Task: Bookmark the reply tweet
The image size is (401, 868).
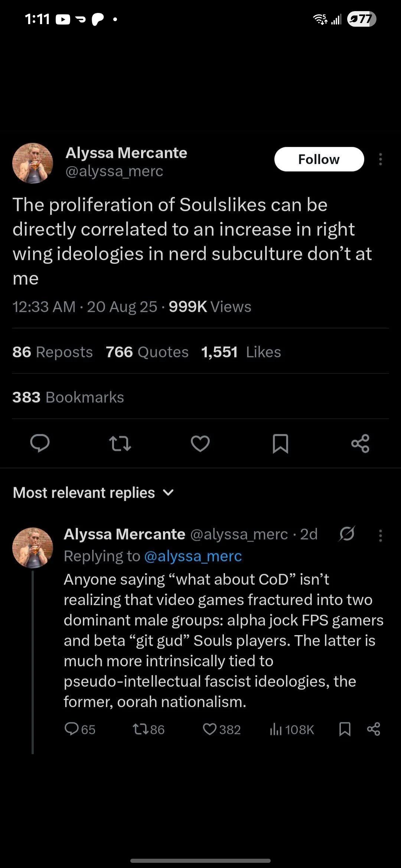Action: click(345, 729)
